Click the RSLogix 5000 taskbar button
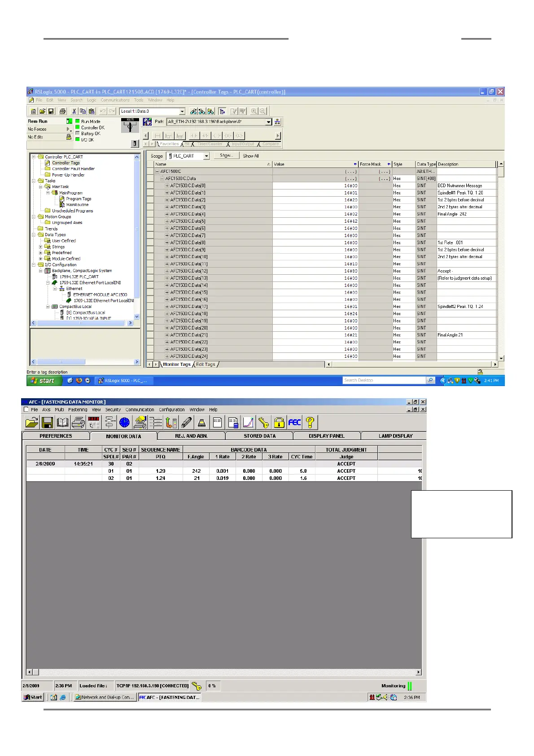The height and width of the screenshot is (756, 534). click(x=123, y=381)
